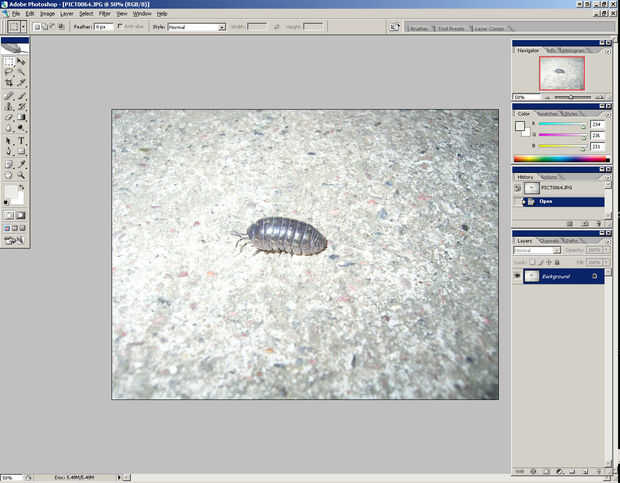Toggle the Anti-aliased checkbox

pos(120,26)
